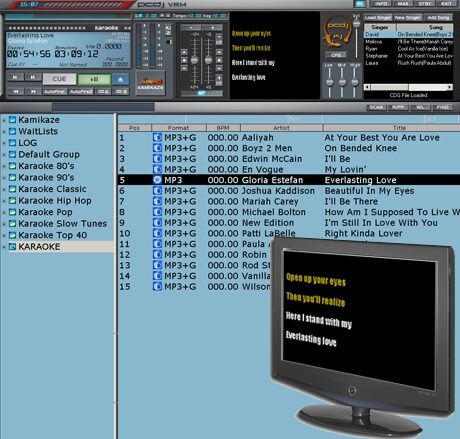Open the Default Group folder
Image resolution: width=460 pixels, height=439 pixels.
(44, 154)
